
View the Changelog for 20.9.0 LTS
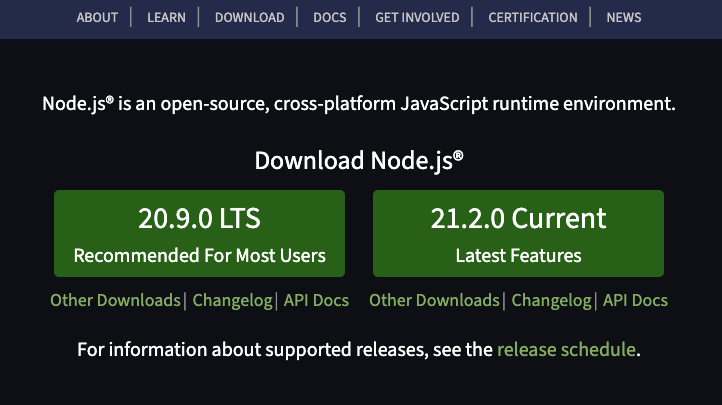click(x=233, y=301)
